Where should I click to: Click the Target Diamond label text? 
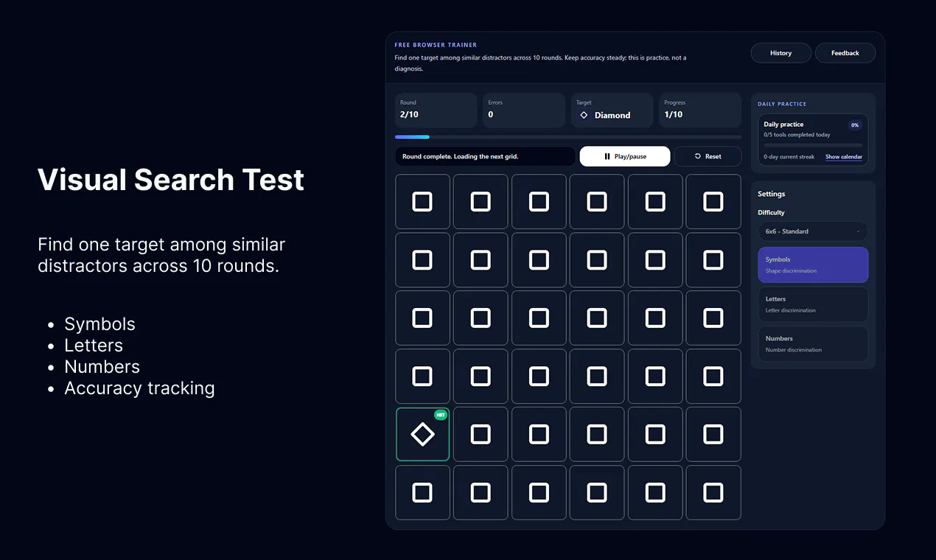(x=612, y=115)
